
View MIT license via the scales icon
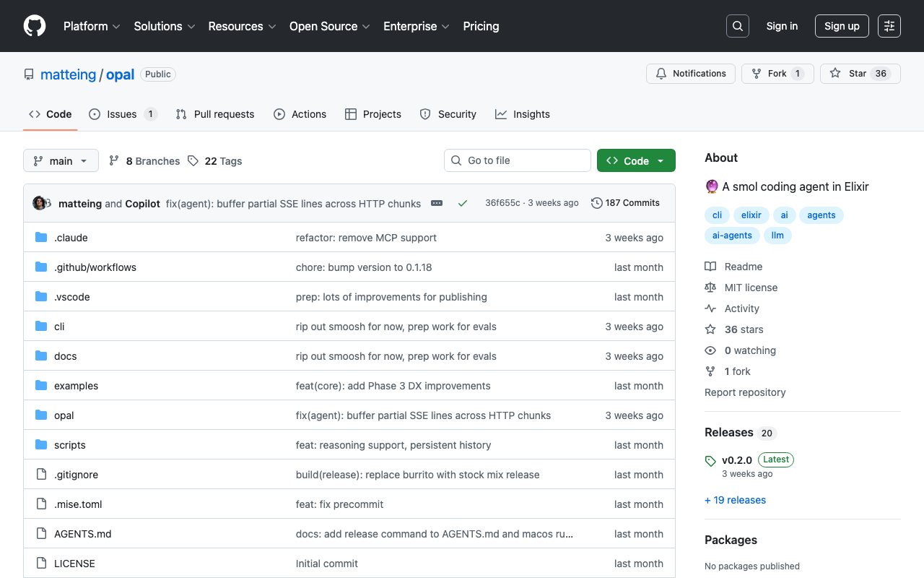tap(710, 288)
